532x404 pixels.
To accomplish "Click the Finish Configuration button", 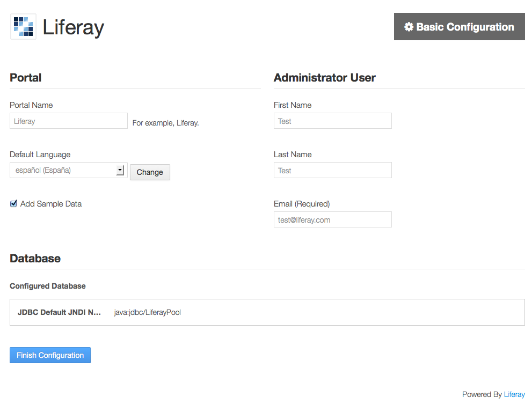I will pos(50,355).
